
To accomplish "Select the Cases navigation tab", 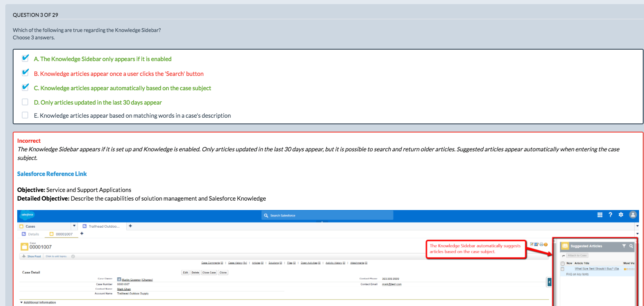I will point(44,226).
